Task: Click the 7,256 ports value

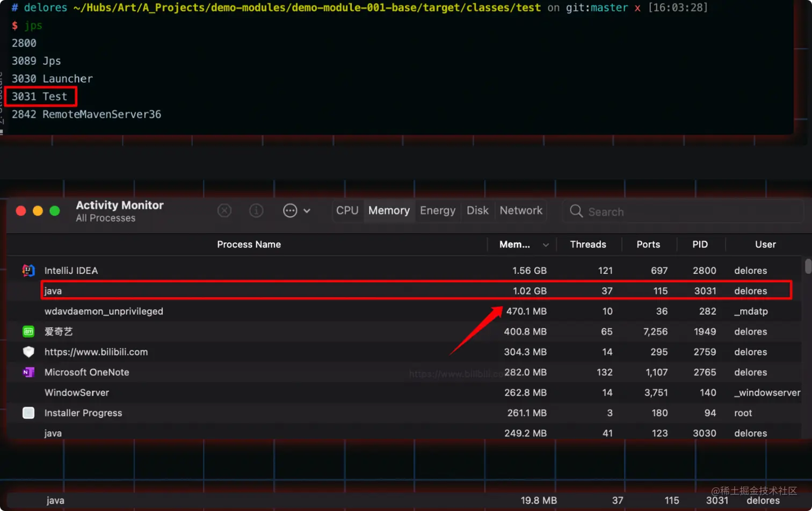Action: [656, 332]
